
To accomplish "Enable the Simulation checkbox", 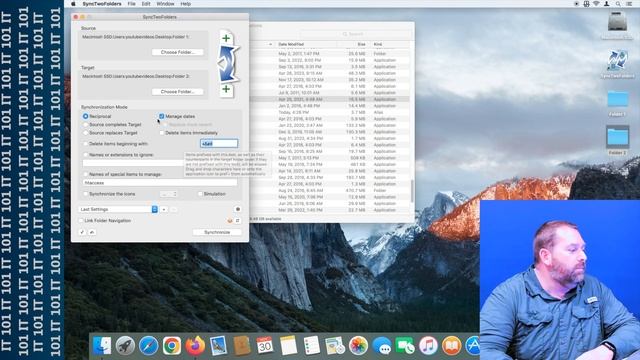I will pyautogui.click(x=200, y=194).
